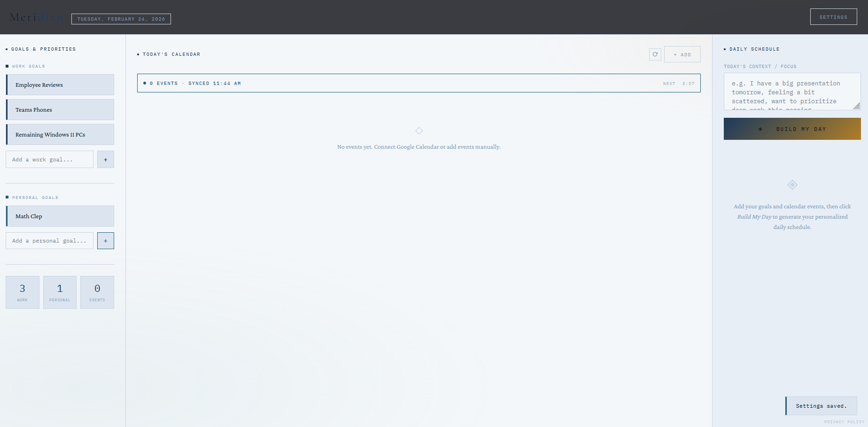The height and width of the screenshot is (427, 868).
Task: Click the Today's Context focus text area
Action: (x=792, y=91)
